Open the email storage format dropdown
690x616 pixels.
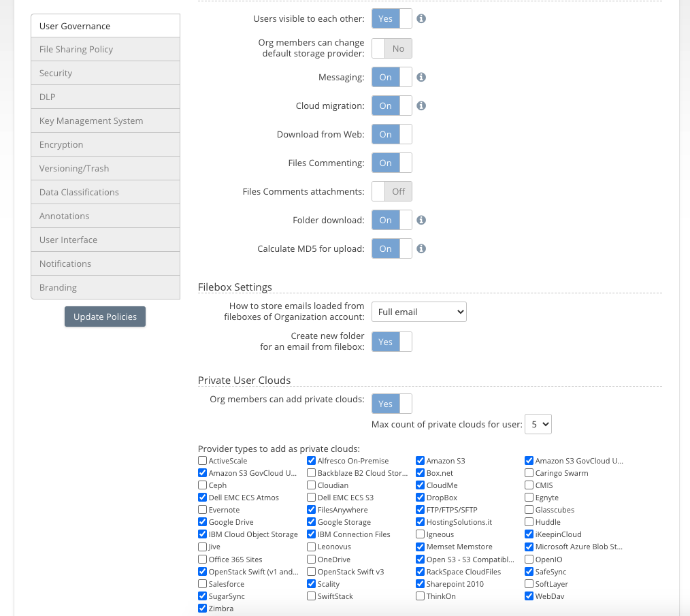pos(418,312)
